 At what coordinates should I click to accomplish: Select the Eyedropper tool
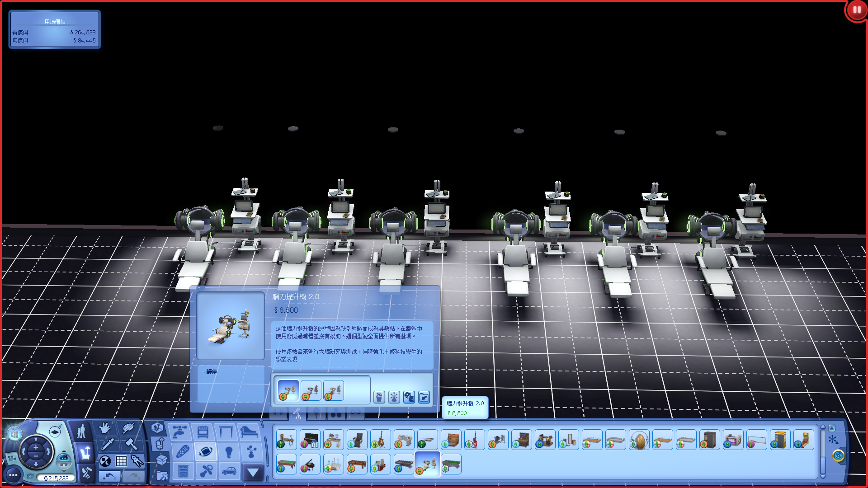[x=108, y=444]
